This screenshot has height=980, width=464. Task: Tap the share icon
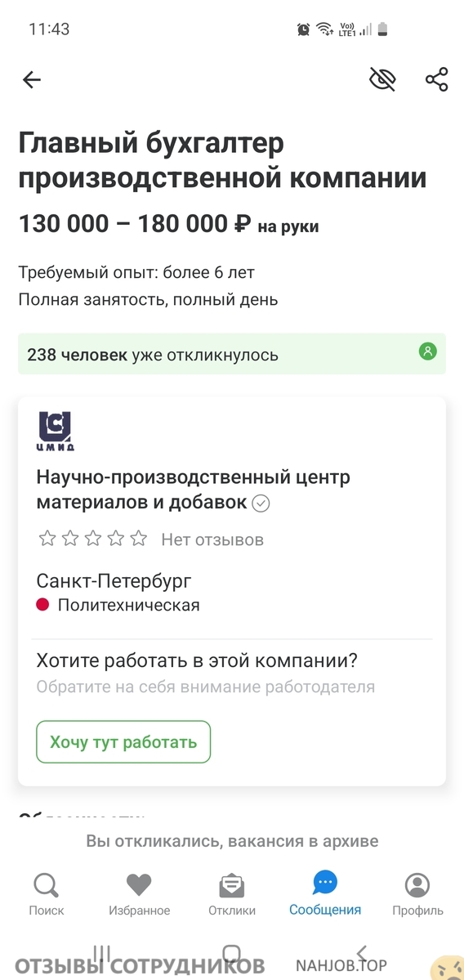point(436,79)
